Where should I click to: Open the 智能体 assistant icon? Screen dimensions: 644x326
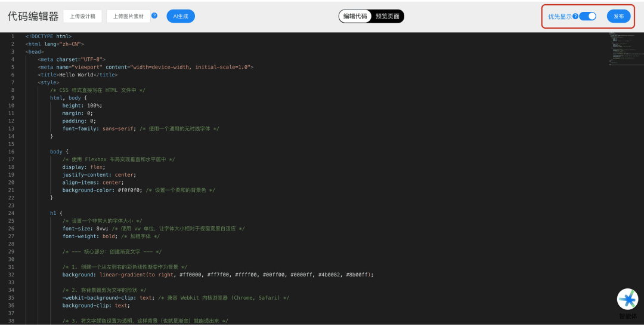point(627,299)
